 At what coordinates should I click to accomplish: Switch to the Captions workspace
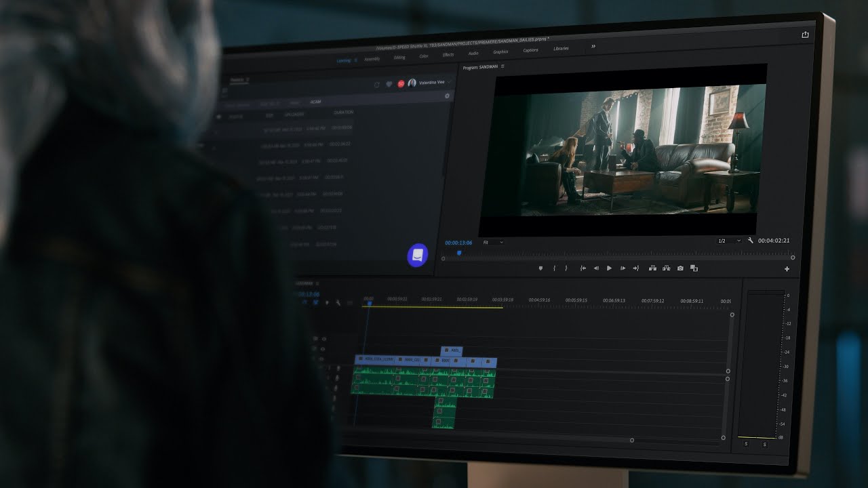[x=531, y=50]
